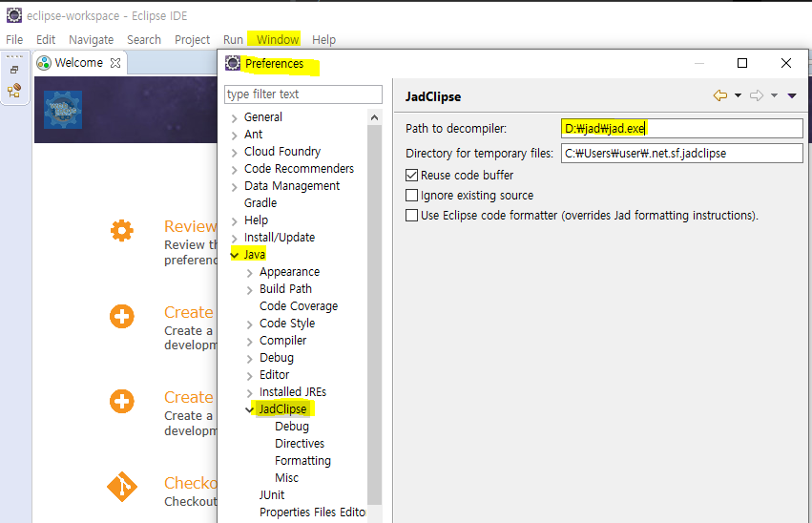The height and width of the screenshot is (523, 812).
Task: Click the type filter text field
Action: [x=303, y=94]
